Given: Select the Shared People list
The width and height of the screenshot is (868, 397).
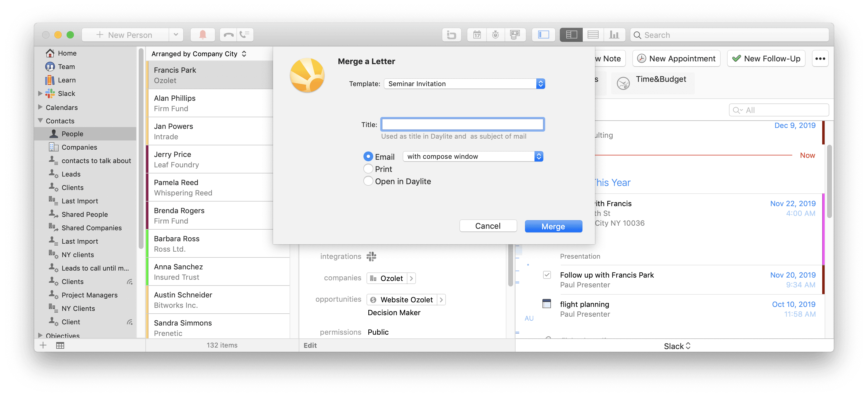Looking at the screenshot, I should pyautogui.click(x=85, y=214).
